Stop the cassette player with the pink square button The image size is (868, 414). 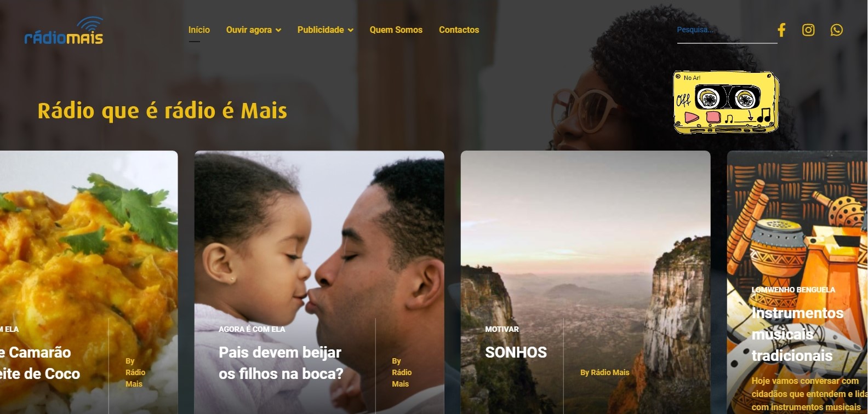pyautogui.click(x=713, y=117)
